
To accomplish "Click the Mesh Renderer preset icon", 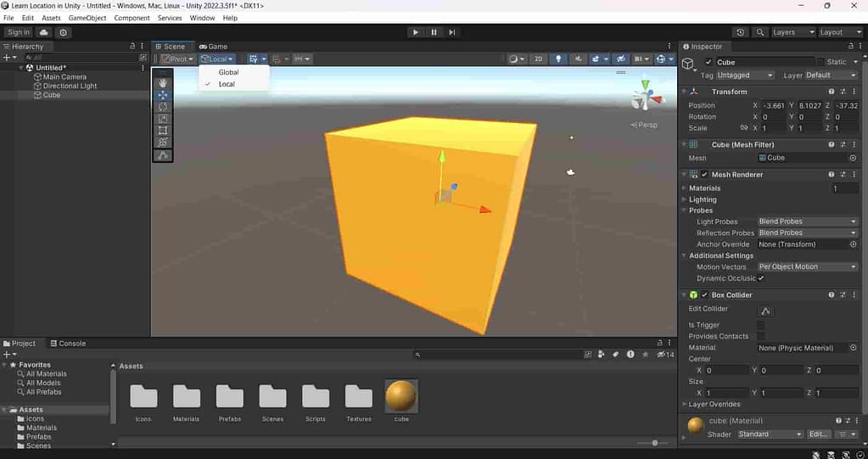I will (x=843, y=175).
